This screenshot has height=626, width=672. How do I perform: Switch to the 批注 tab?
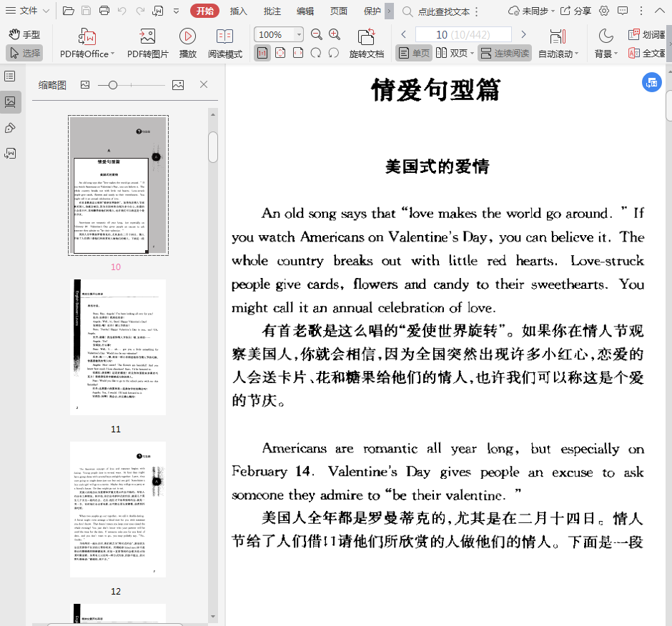[x=272, y=11]
